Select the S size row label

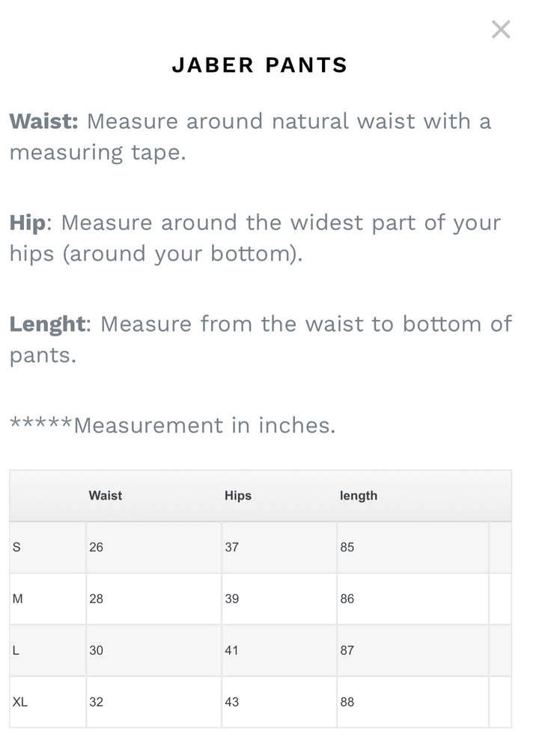pos(16,547)
